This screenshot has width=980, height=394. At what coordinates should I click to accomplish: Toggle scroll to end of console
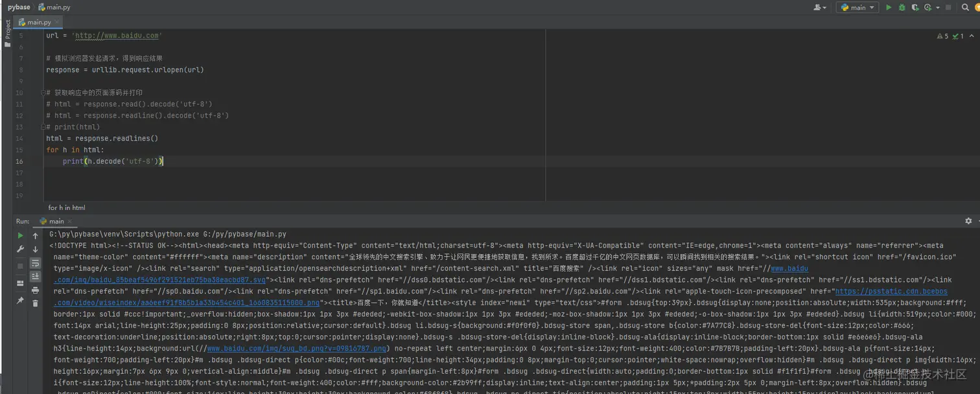click(x=36, y=277)
